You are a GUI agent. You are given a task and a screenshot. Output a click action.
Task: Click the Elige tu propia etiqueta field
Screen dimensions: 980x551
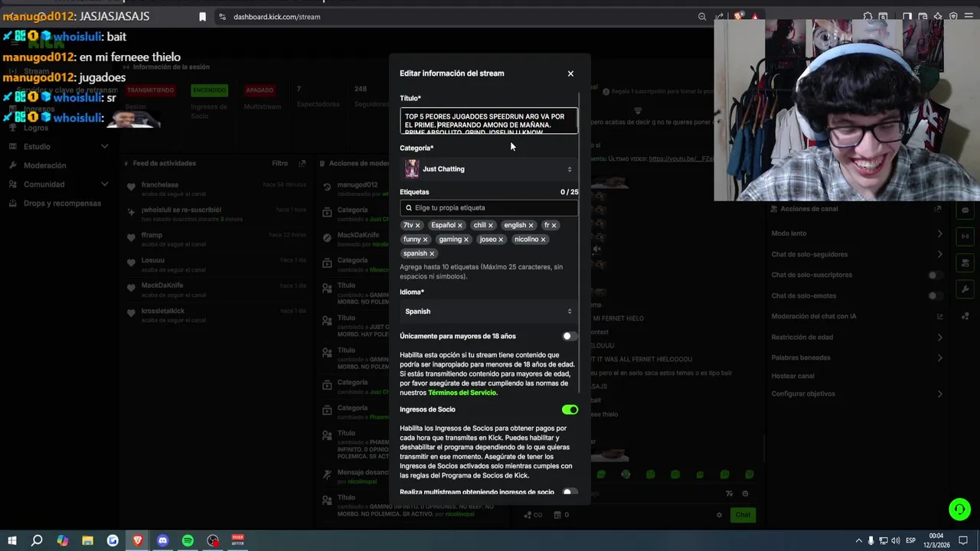click(x=488, y=207)
